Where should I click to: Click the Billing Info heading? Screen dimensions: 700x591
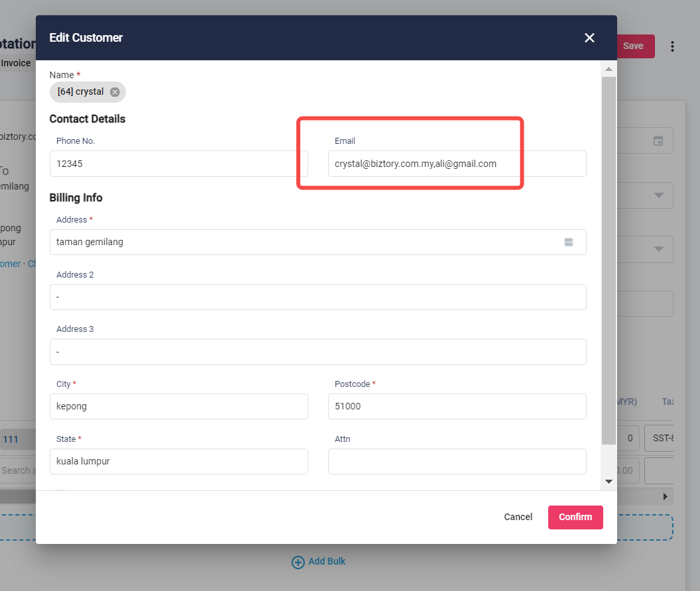coord(76,197)
